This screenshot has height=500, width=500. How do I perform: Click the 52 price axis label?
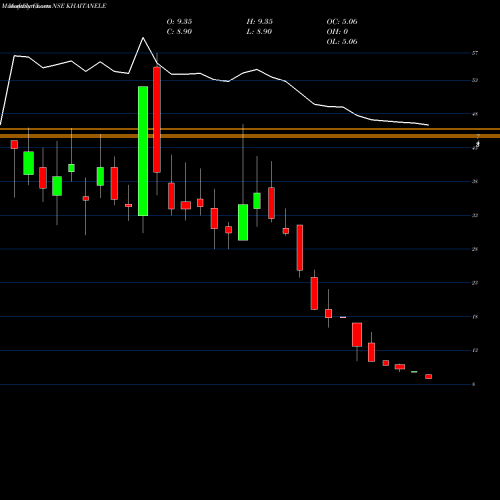tap(475, 80)
